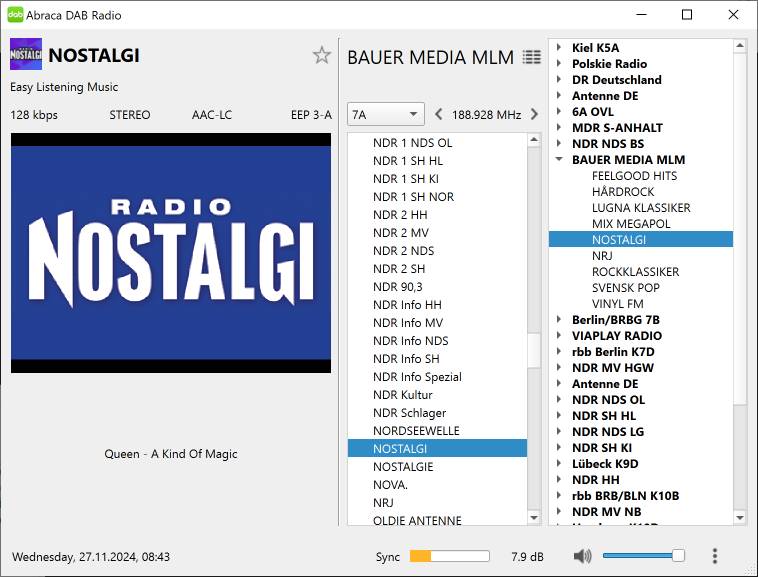Image resolution: width=758 pixels, height=577 pixels.
Task: Open the three-dot application menu
Action: [714, 556]
